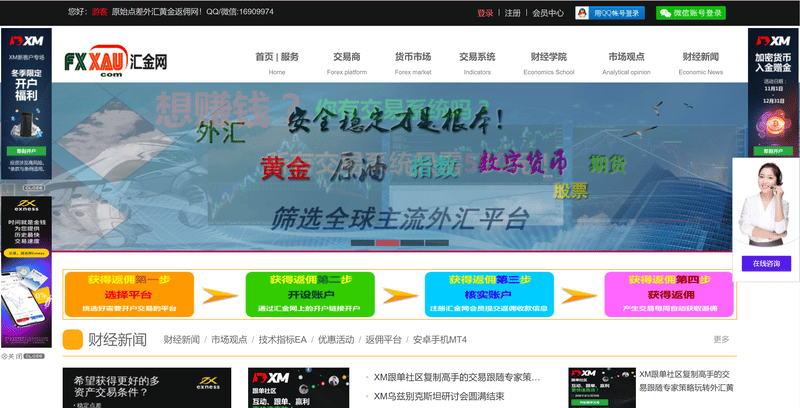Open the XM 冬季限定开户福利 left ad
Image resolution: width=800 pixels, height=408 pixels.
coord(27,104)
